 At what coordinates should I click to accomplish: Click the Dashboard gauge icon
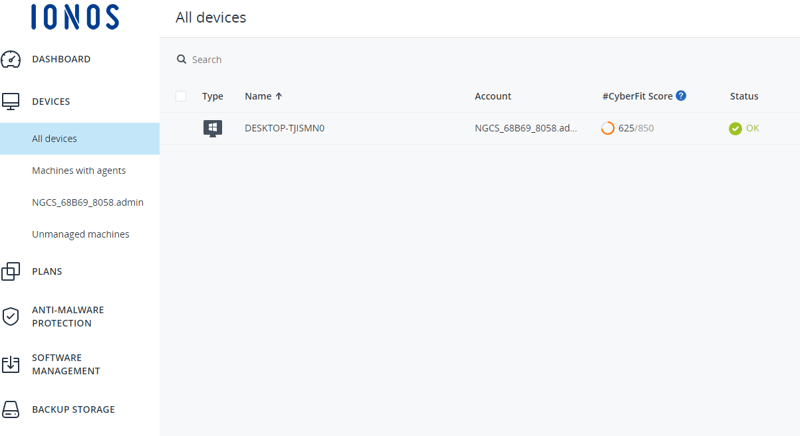pos(11,60)
